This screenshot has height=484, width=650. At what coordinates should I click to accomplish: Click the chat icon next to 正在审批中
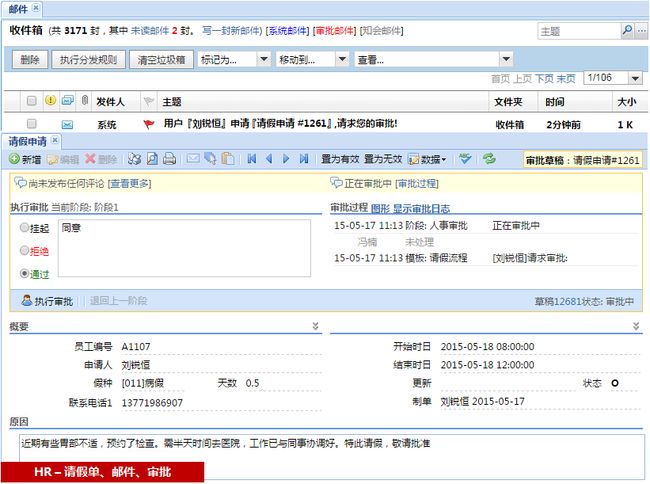pyautogui.click(x=336, y=182)
